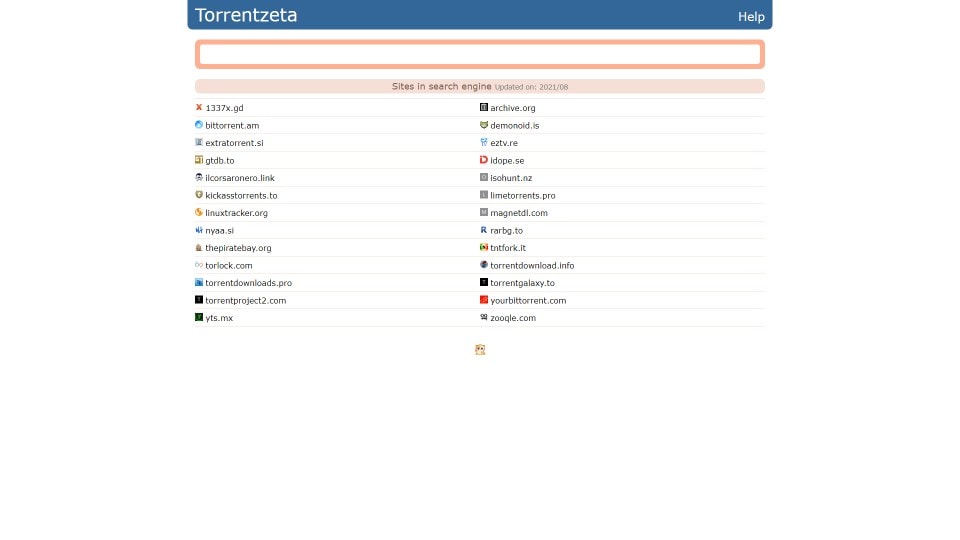The image size is (960, 540).
Task: Click the bittorrent.am favicon icon
Action: pos(198,125)
